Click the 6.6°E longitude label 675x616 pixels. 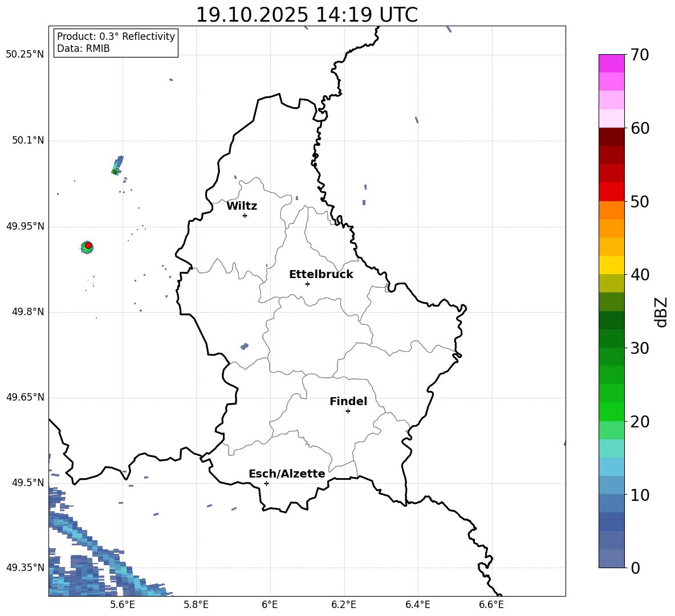pyautogui.click(x=491, y=605)
